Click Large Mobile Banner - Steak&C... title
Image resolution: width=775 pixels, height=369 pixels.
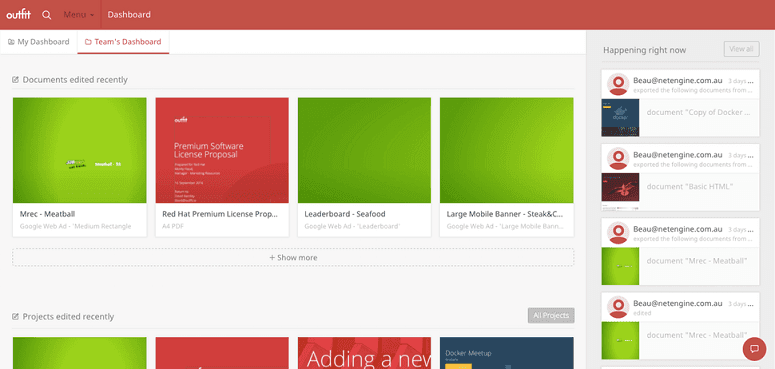point(505,214)
